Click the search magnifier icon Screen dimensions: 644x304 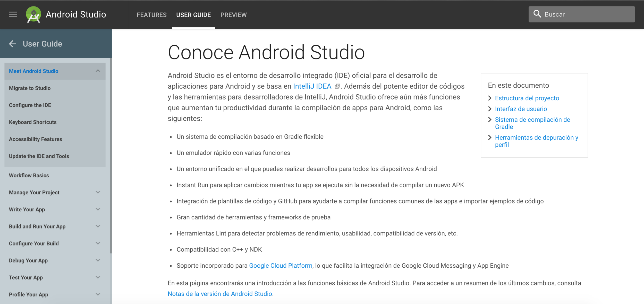pos(537,14)
